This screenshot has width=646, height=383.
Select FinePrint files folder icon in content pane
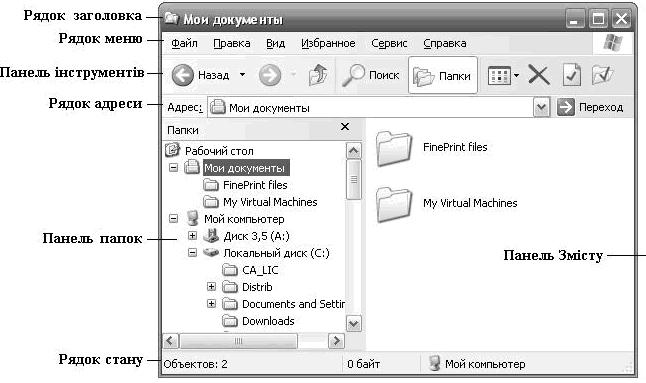[394, 148]
